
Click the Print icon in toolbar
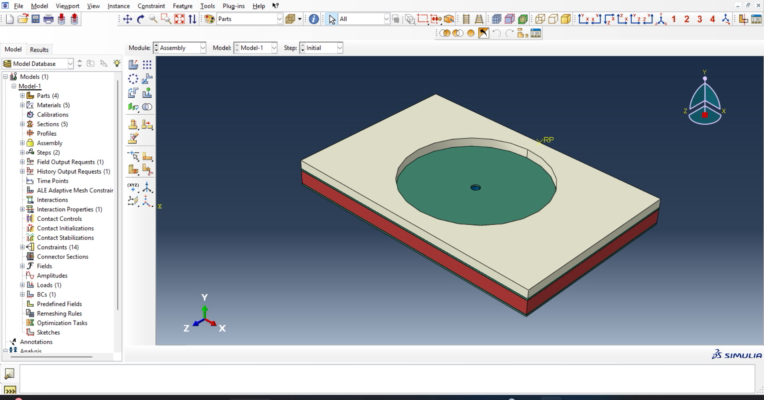(48, 19)
